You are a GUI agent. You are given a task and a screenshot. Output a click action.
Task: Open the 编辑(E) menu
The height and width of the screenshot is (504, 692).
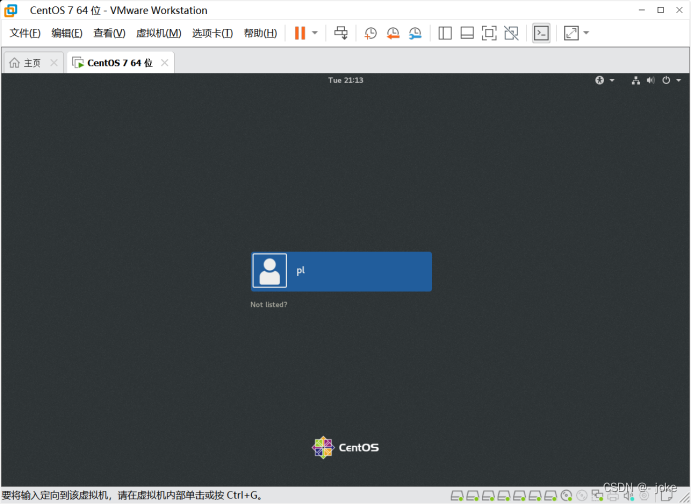67,33
